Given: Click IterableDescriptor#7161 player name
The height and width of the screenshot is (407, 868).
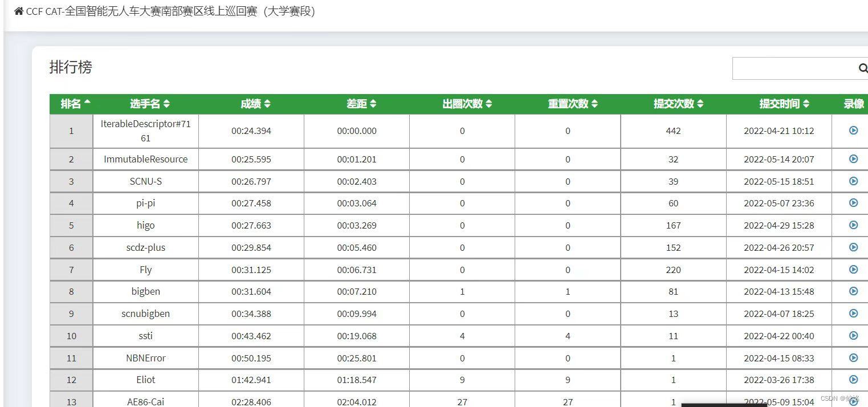Looking at the screenshot, I should click(146, 131).
